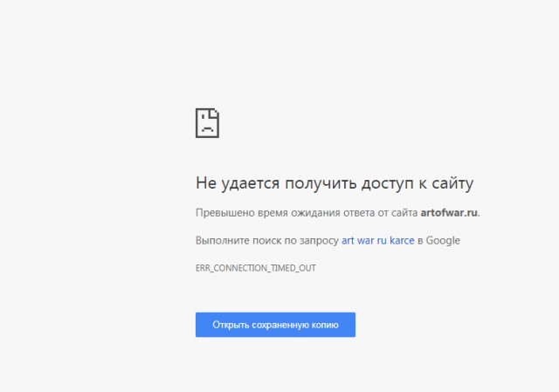Click heading 'Не удается получить доступ к сайту'

(335, 183)
